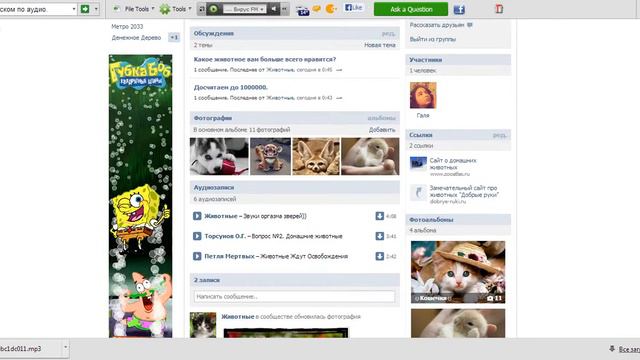Click ред. in Ссылки header
The height and width of the screenshot is (360, 640).
(499, 135)
